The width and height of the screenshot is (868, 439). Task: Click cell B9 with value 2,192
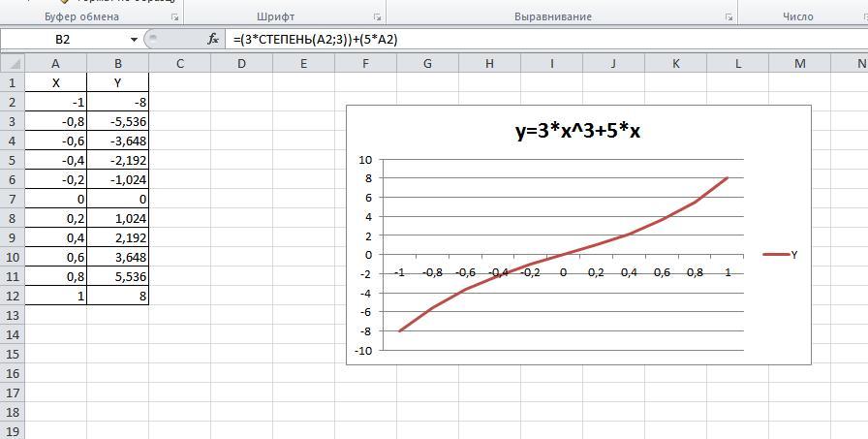(117, 237)
